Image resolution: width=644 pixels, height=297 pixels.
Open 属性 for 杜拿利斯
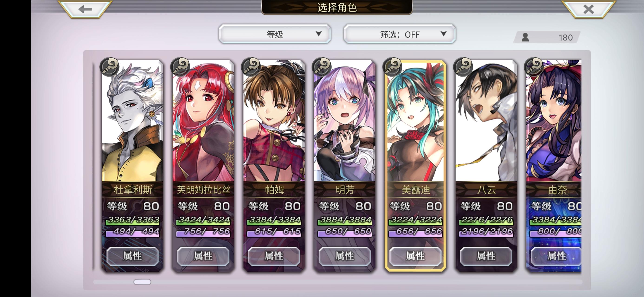pos(132,256)
